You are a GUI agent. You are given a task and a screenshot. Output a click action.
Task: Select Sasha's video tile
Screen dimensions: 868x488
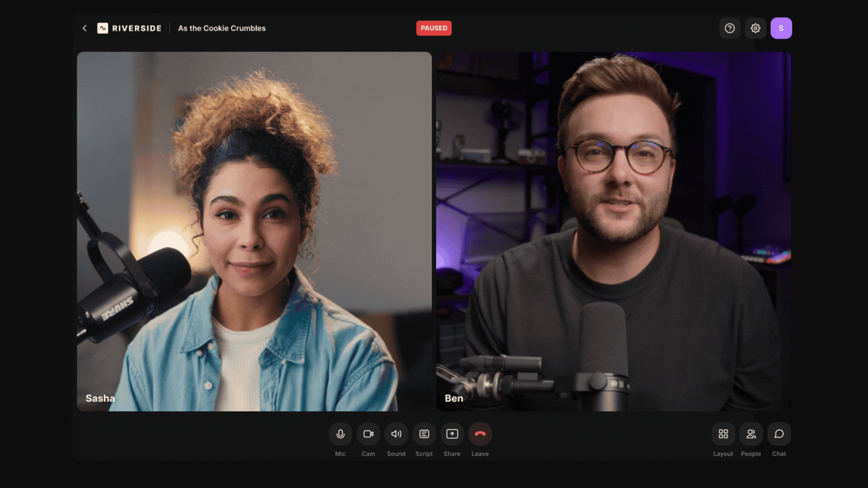[x=254, y=231]
